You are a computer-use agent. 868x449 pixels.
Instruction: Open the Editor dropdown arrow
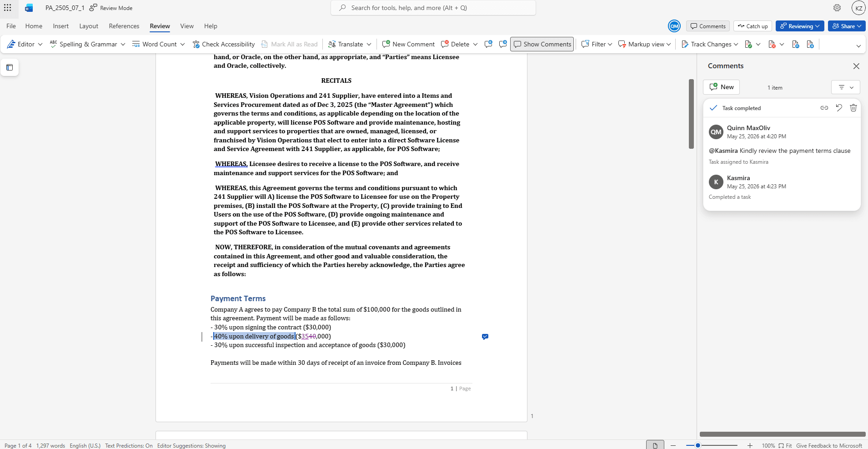[40, 44]
